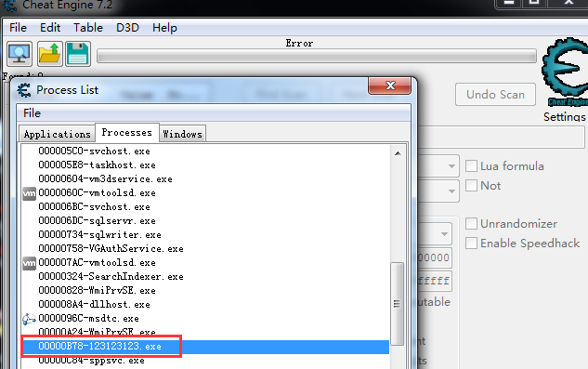Select the 0000060C-vmtoolsd.exe process icon
The width and height of the screenshot is (588, 369).
29,193
